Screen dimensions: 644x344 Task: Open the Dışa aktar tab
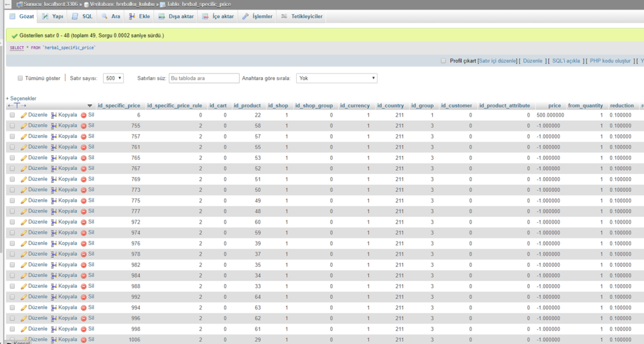click(176, 16)
